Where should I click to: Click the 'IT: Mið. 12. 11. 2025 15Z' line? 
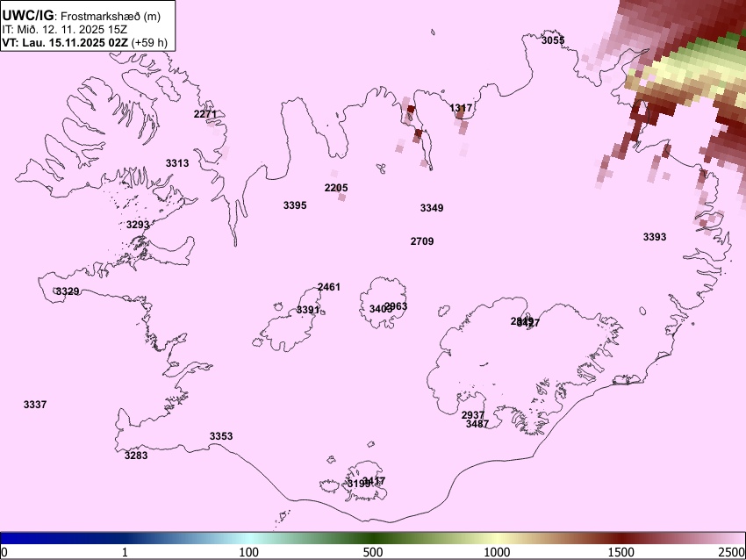(64, 30)
